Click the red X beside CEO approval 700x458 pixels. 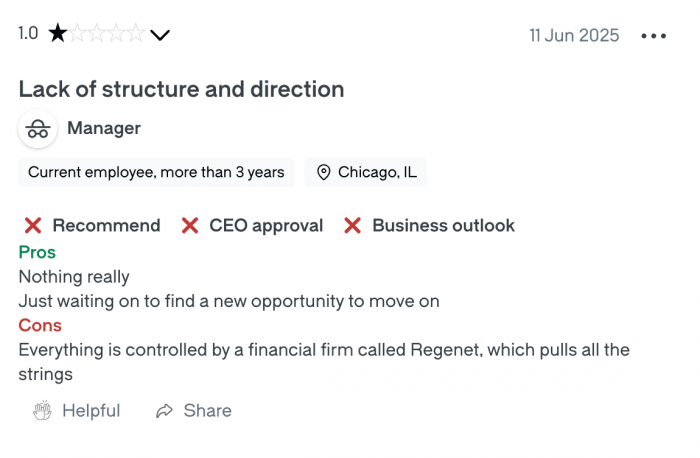coord(190,226)
